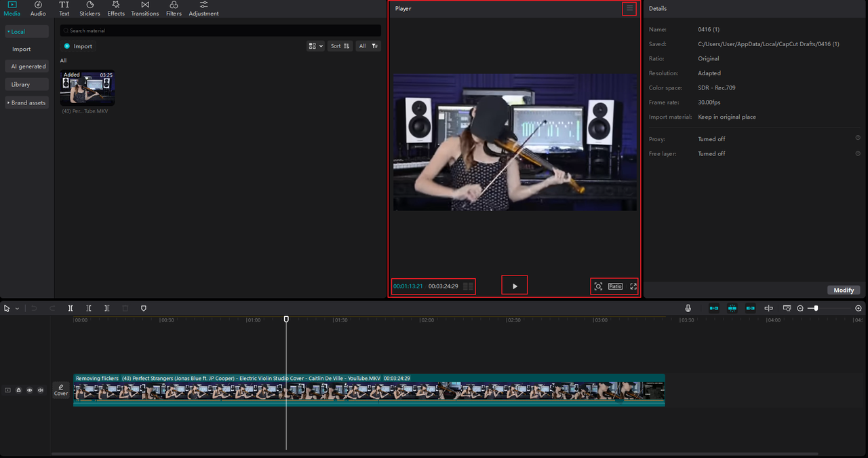Add a marker with the shield icon
Viewport: 868px width, 458px height.
click(x=143, y=308)
